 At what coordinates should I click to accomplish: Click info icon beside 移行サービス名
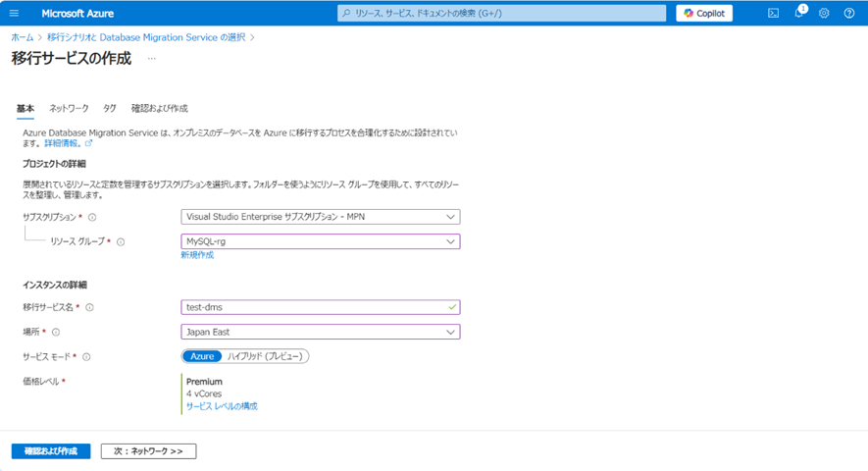pos(89,307)
